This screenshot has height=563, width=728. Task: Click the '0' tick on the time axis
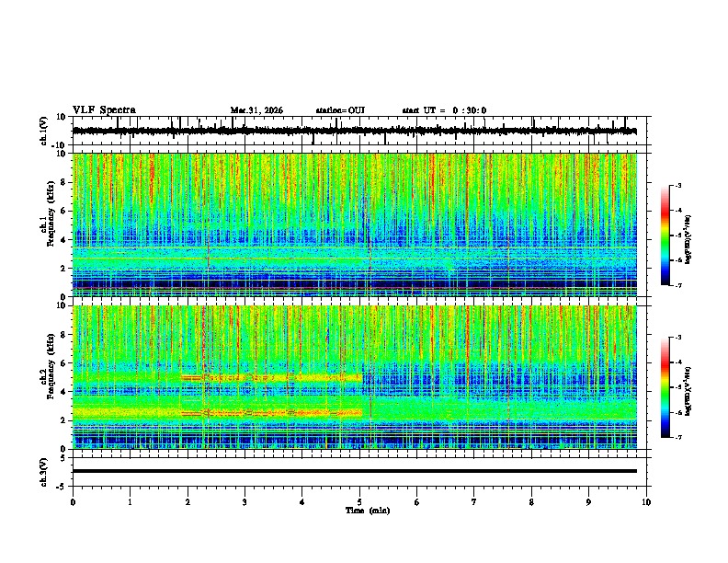click(73, 502)
